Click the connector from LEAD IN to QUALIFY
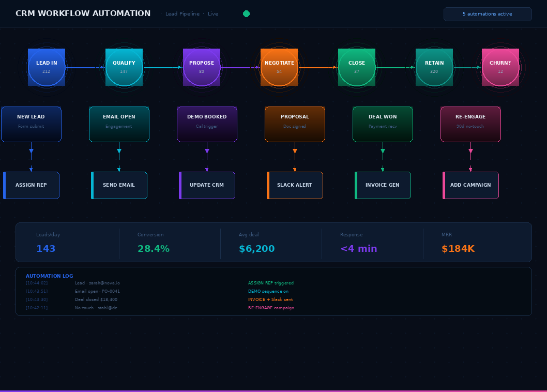This screenshot has width=547, height=392. [85, 67]
